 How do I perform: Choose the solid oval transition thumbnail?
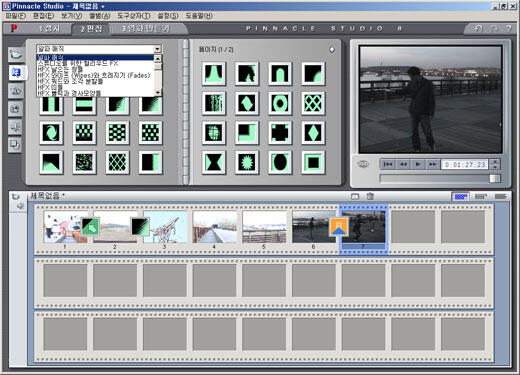pyautogui.click(x=280, y=162)
